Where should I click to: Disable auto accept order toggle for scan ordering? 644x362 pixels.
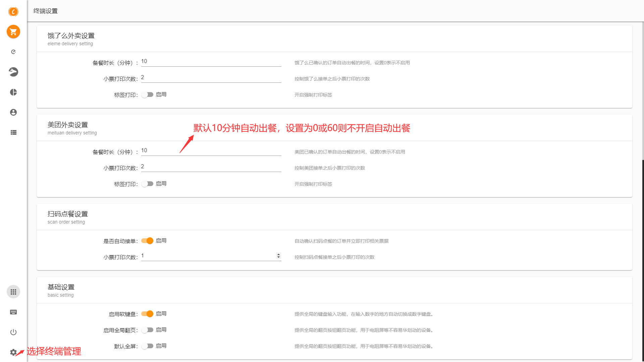147,241
